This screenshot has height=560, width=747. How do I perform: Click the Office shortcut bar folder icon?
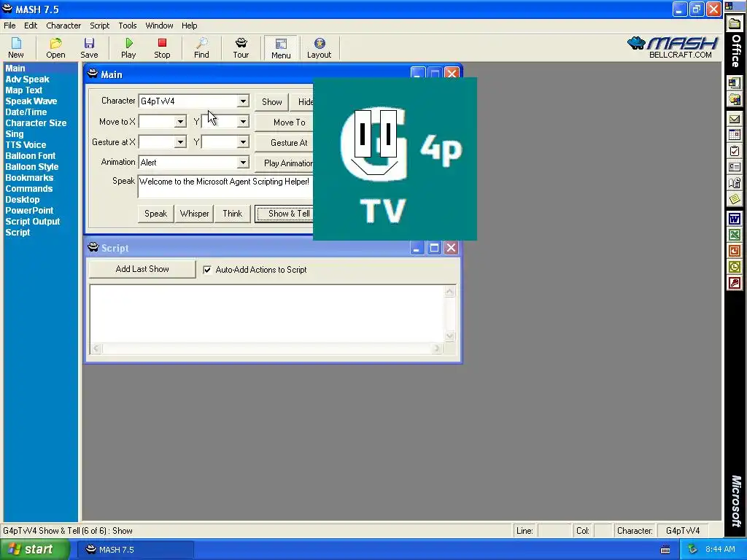pos(735,24)
